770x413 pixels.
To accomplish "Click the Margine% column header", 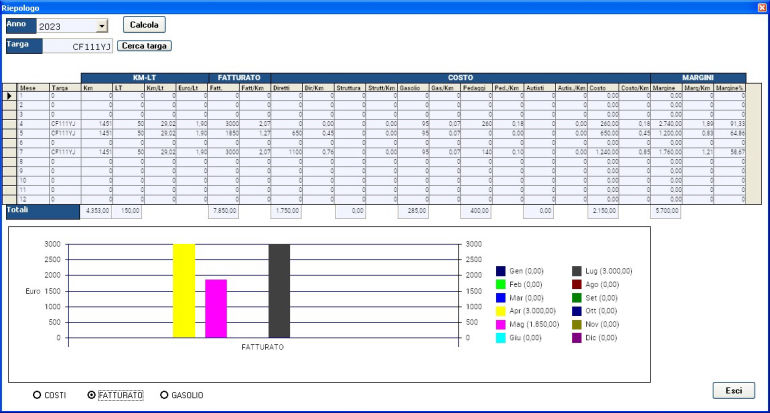I will [730, 87].
